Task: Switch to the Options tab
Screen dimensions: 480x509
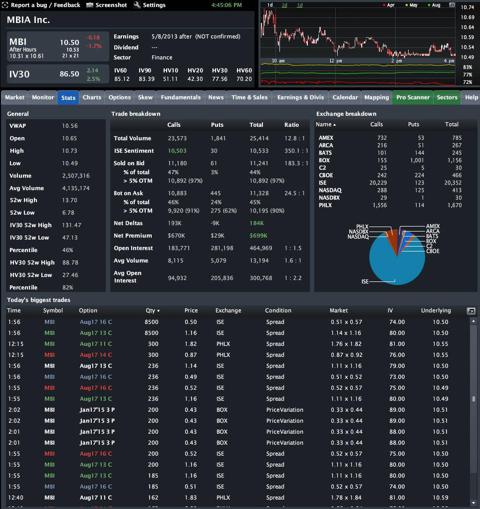Action: (119, 97)
